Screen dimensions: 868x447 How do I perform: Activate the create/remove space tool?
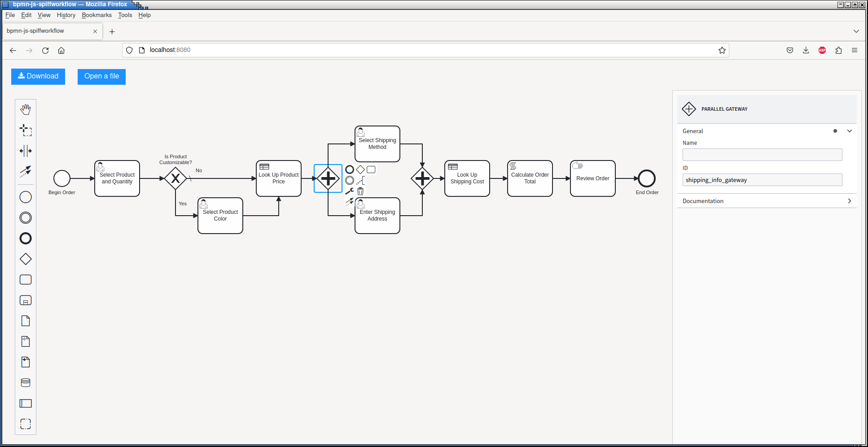tap(26, 151)
